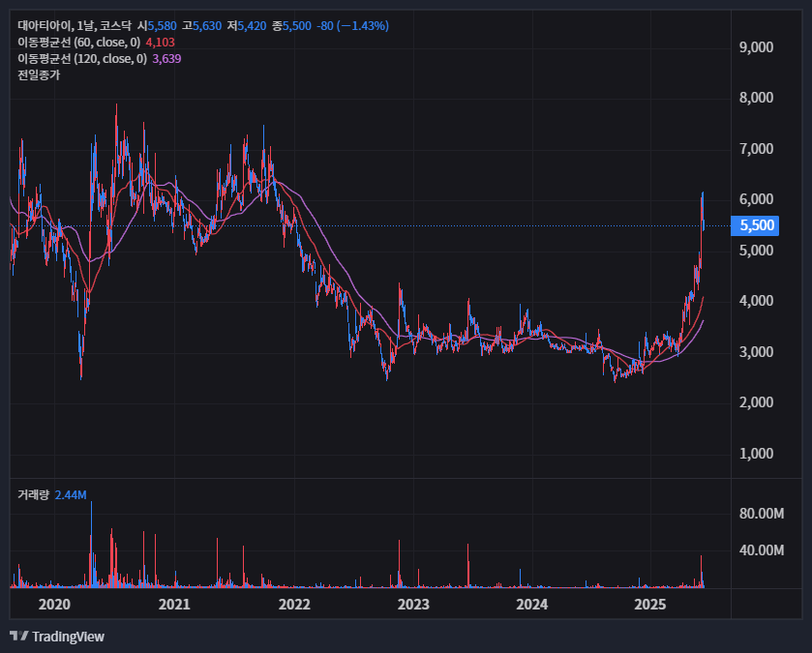Click the 2021 time axis label

174,605
